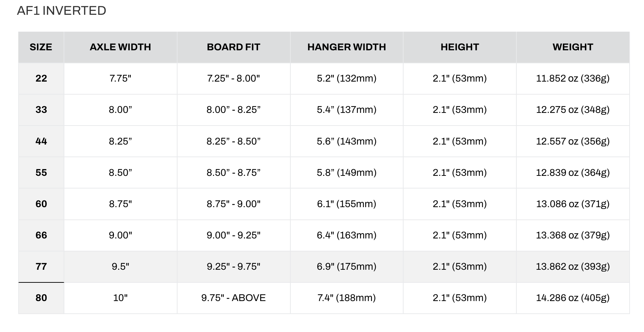The image size is (644, 332).
Task: Select the size 55 row label
Action: click(x=41, y=173)
